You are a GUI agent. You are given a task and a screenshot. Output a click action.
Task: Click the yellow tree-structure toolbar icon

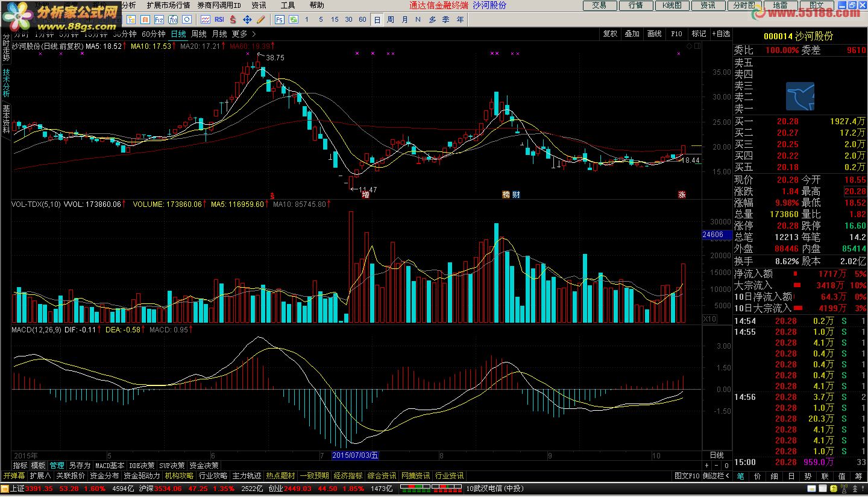(131, 19)
